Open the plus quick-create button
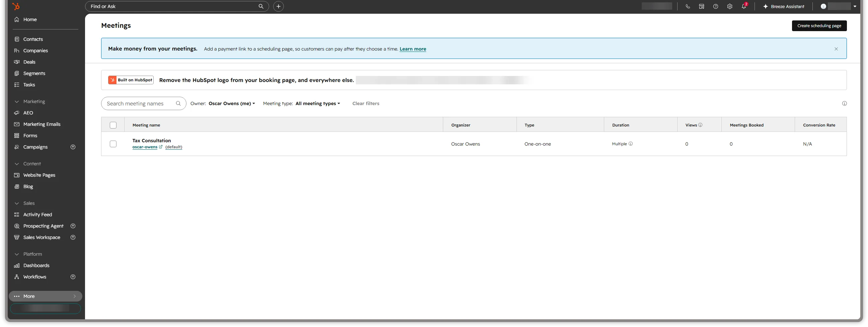This screenshot has width=868, height=327. click(x=278, y=6)
